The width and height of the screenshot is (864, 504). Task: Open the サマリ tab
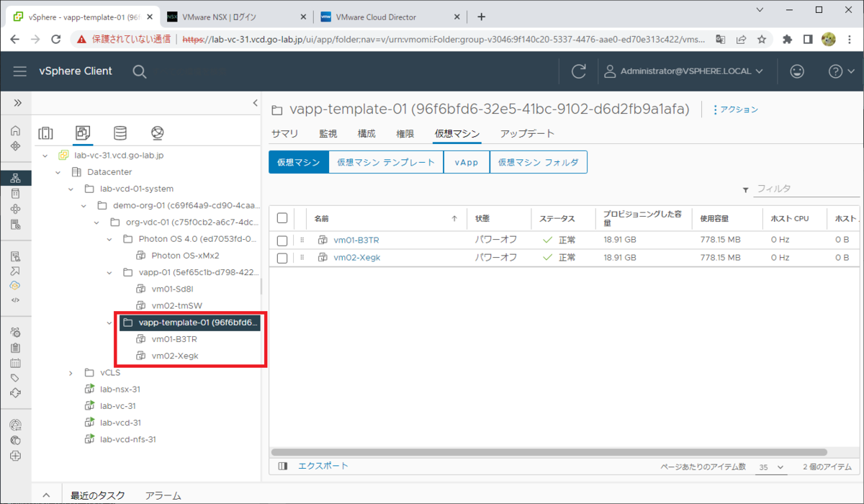coord(284,133)
